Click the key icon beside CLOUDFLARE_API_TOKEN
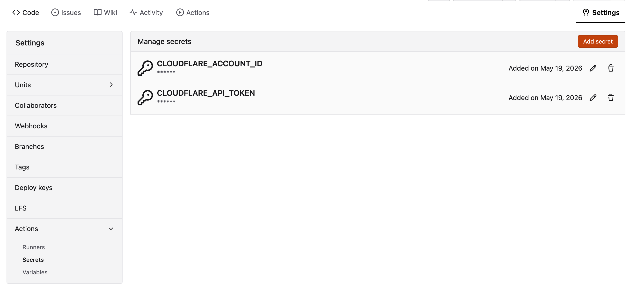644x292 pixels. pos(145,97)
